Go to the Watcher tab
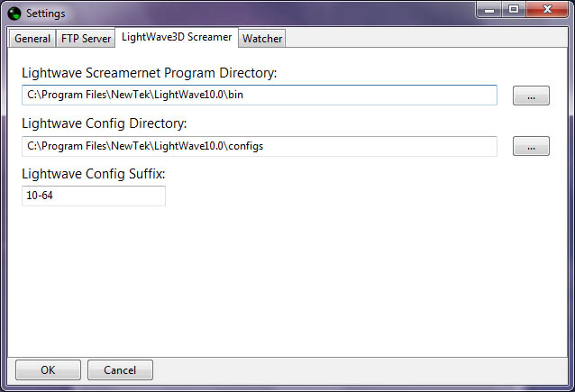This screenshot has height=392, width=575. click(262, 39)
